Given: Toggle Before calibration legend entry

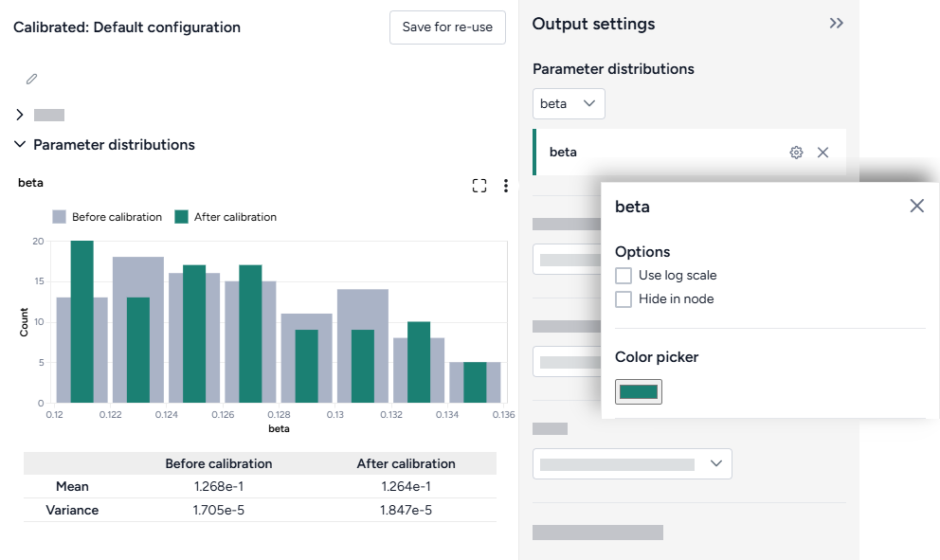Looking at the screenshot, I should tap(107, 217).
